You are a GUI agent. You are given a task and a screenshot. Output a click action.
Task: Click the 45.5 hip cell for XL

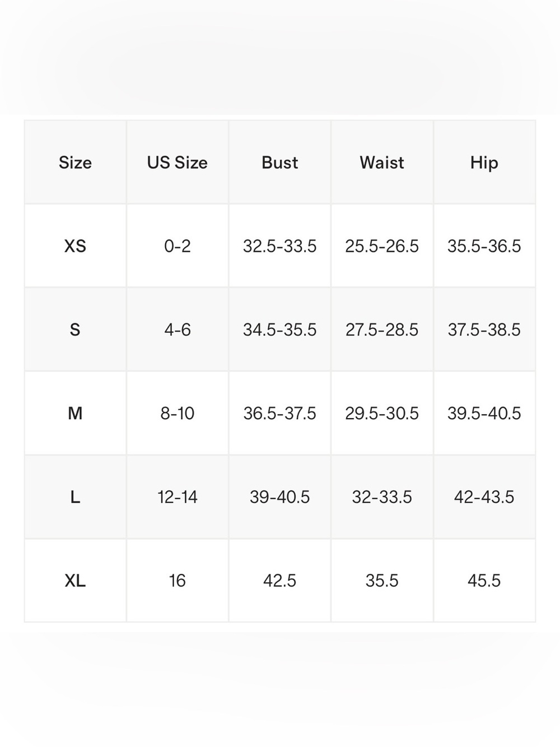tap(484, 581)
